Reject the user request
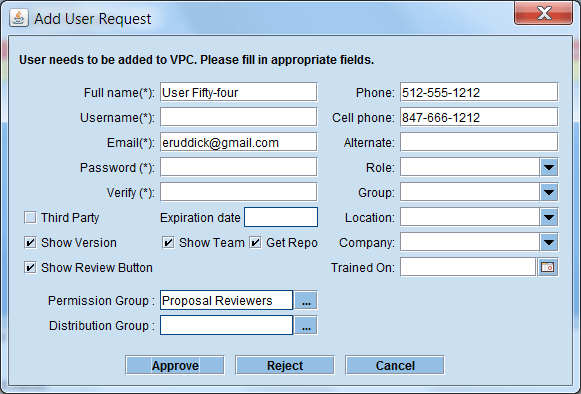The width and height of the screenshot is (581, 394). coord(285,365)
